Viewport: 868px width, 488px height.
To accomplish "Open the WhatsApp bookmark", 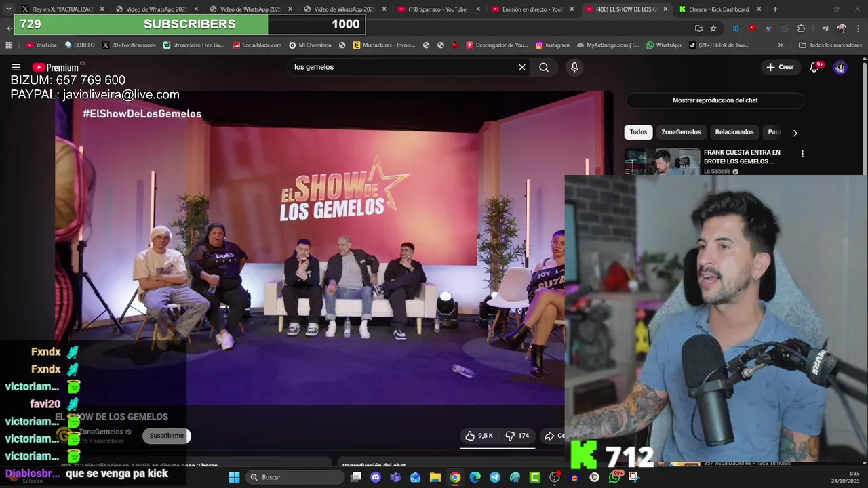I will [663, 45].
